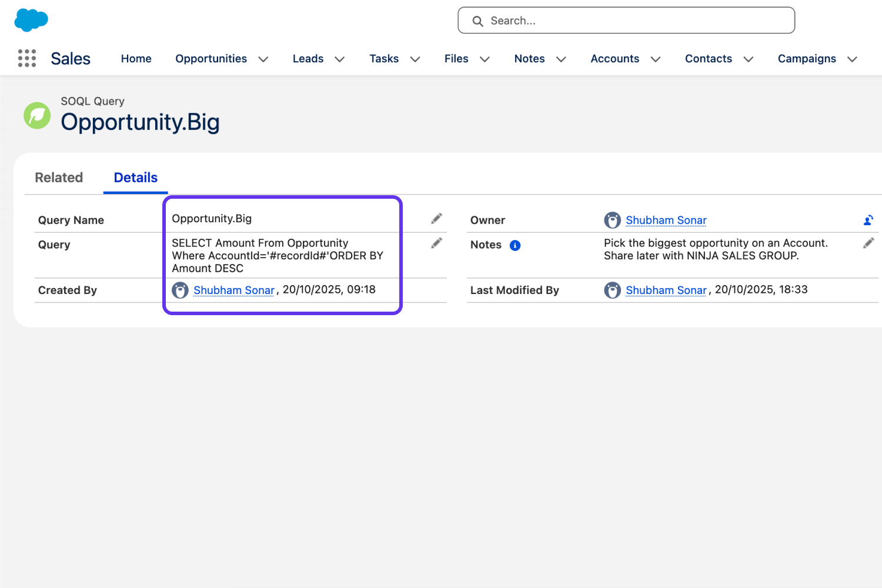Click the Salesforce cloud logo
Screen dimensions: 882x588
pyautogui.click(x=31, y=20)
